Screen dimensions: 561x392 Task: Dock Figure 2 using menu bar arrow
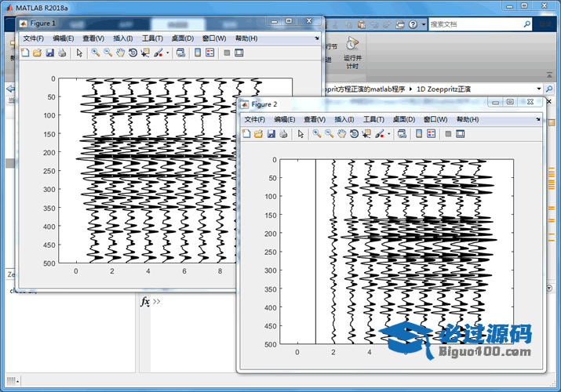click(538, 119)
